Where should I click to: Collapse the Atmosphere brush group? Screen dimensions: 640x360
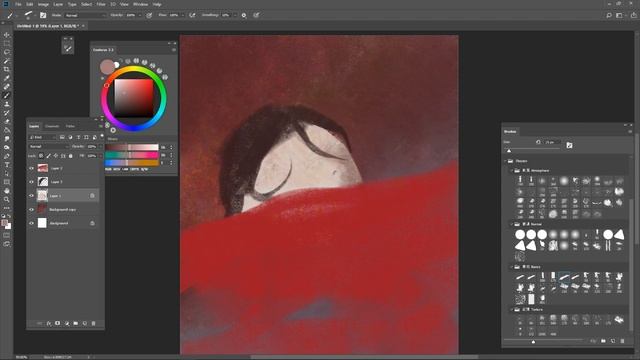pyautogui.click(x=511, y=171)
